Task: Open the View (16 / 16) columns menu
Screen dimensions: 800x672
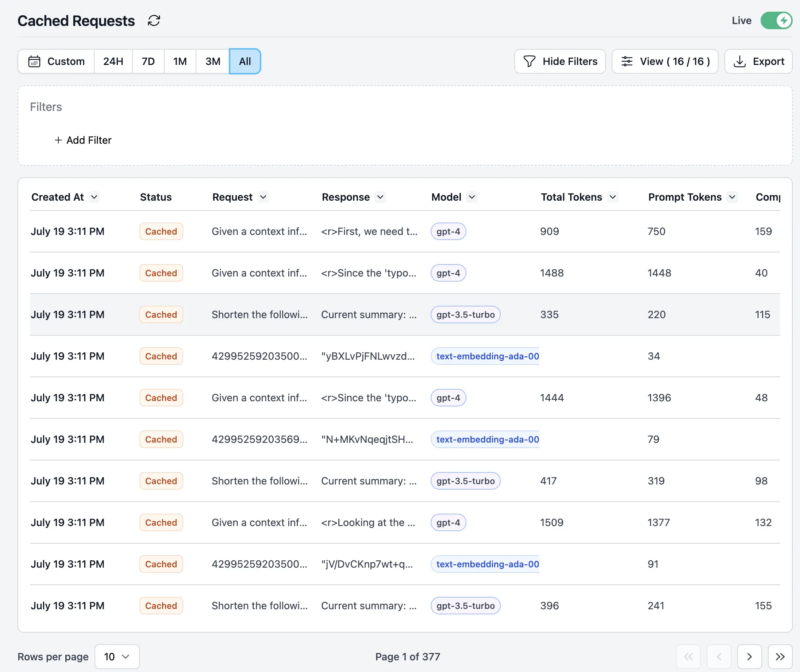Action: 665,61
